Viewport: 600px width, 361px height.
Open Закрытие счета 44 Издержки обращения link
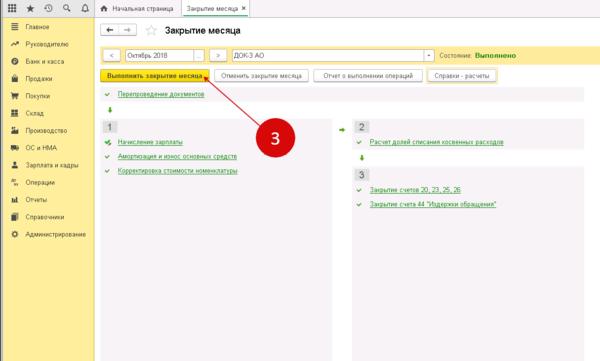point(433,204)
